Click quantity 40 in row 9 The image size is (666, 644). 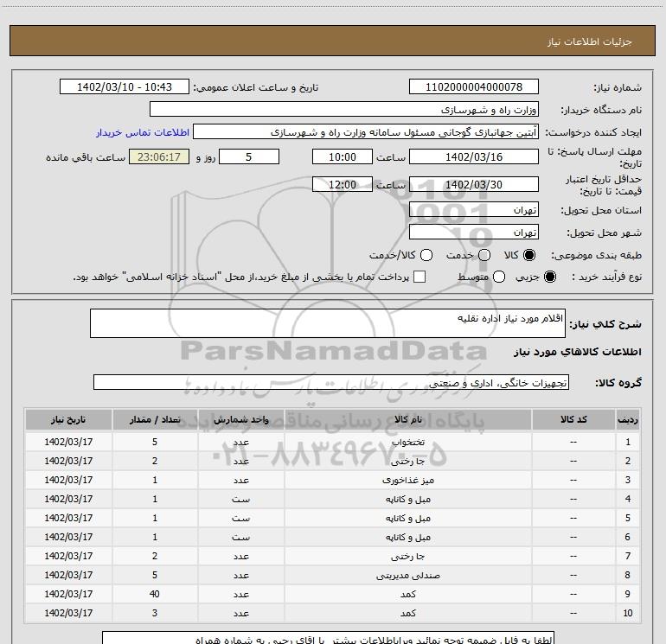[155, 594]
